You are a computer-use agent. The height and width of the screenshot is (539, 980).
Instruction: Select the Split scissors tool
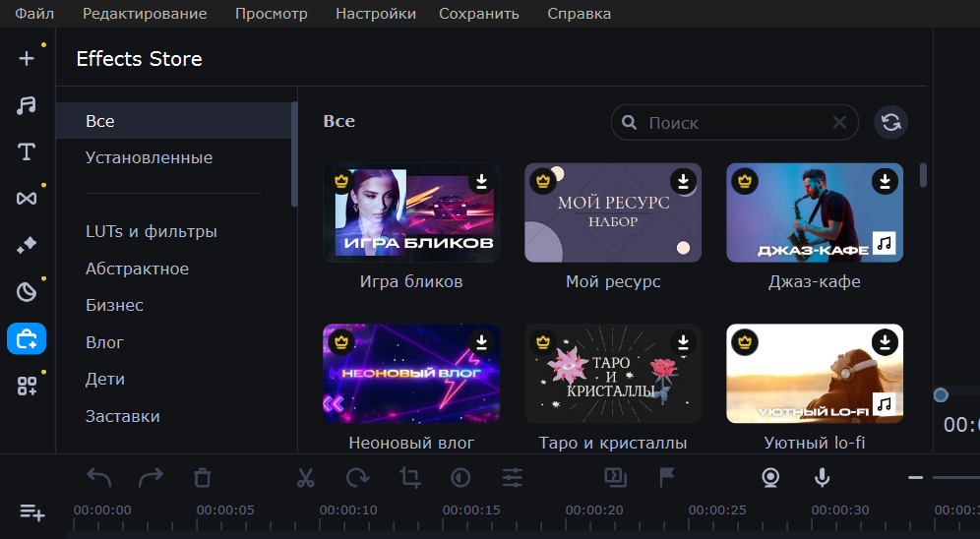click(305, 478)
